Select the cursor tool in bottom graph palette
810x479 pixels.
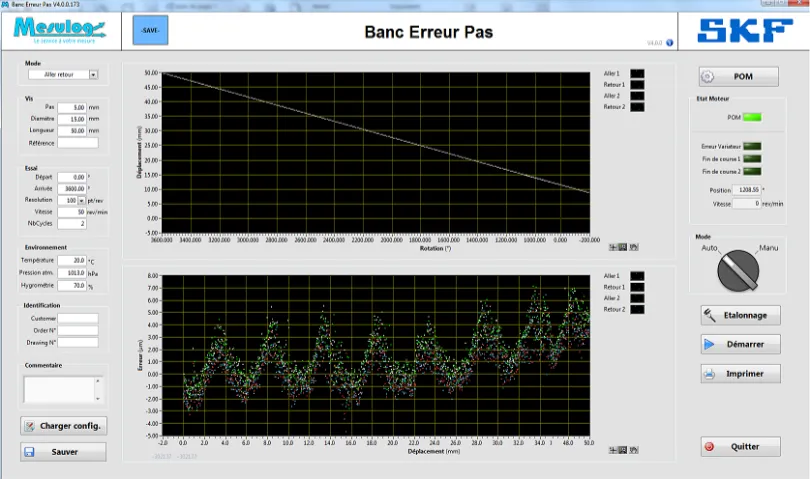(613, 451)
